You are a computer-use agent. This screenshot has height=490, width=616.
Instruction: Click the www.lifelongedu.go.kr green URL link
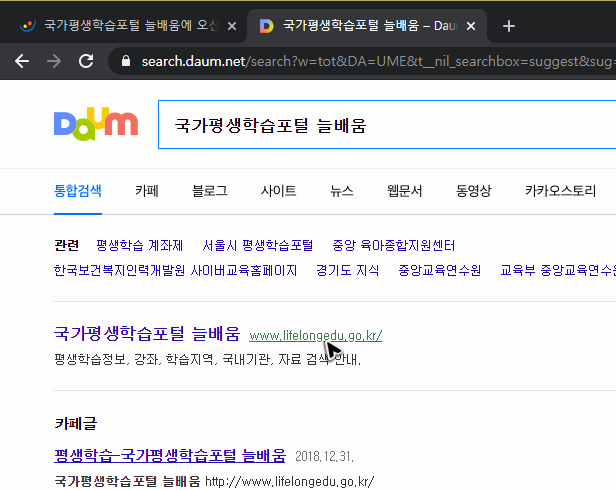315,336
